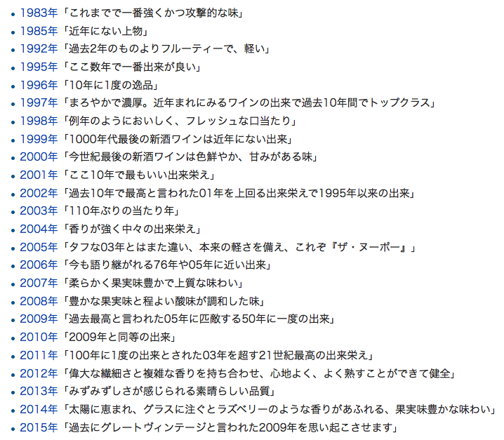This screenshot has height=440, width=504.
Task: Open the 1996年 link
Action: (x=39, y=85)
